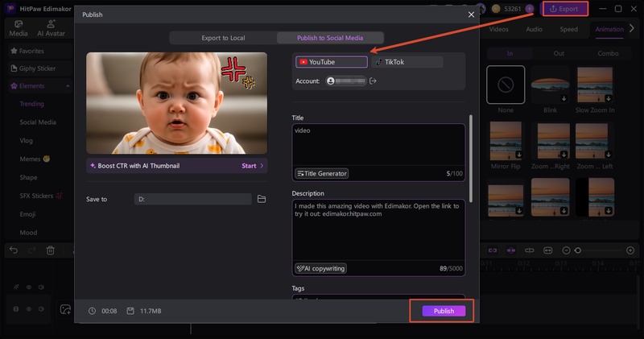The height and width of the screenshot is (339, 644).
Task: Select the In animation tab
Action: [510, 53]
